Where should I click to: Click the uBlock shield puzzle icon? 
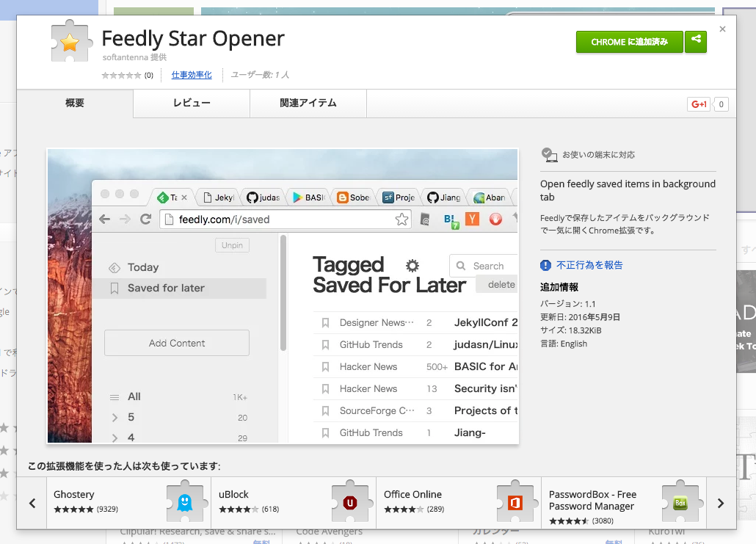[x=351, y=501]
